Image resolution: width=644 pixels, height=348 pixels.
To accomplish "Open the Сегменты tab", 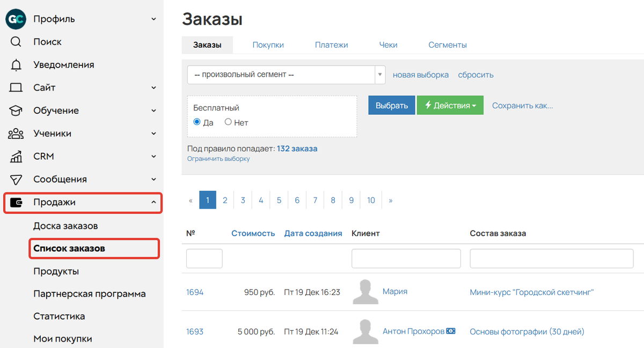I will pyautogui.click(x=447, y=45).
